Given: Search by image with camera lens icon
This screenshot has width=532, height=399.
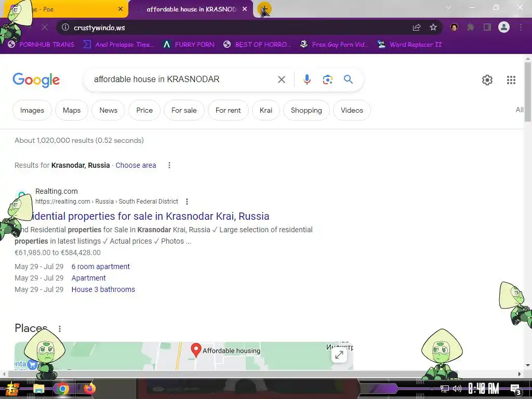Looking at the screenshot, I should 327,79.
